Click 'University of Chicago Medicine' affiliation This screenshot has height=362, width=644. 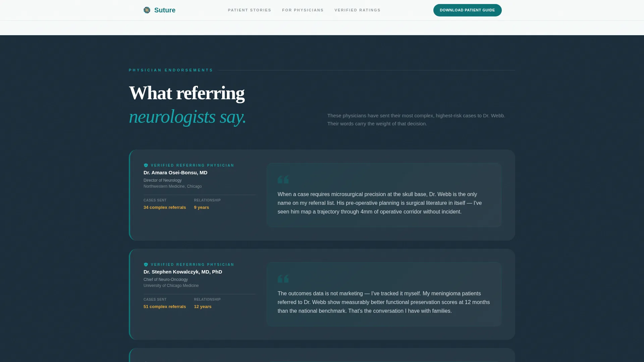coord(171,286)
